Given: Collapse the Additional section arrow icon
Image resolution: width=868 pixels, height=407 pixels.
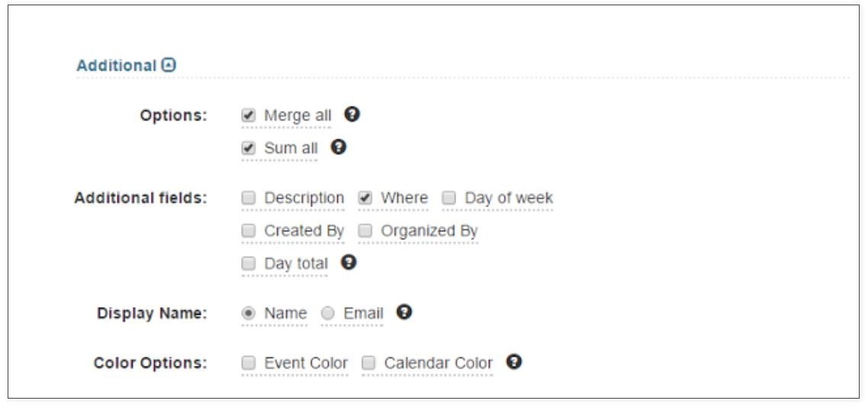Looking at the screenshot, I should point(169,66).
